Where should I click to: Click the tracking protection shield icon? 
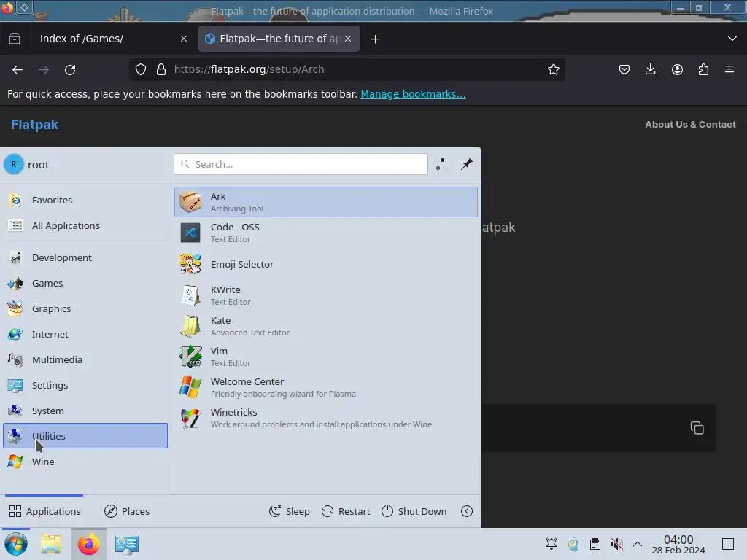point(141,69)
